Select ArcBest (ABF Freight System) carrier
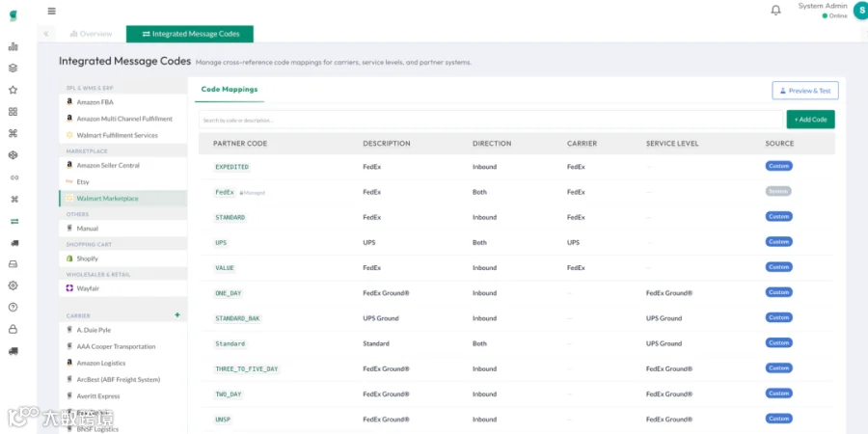The width and height of the screenshot is (868, 434). pyautogui.click(x=122, y=380)
